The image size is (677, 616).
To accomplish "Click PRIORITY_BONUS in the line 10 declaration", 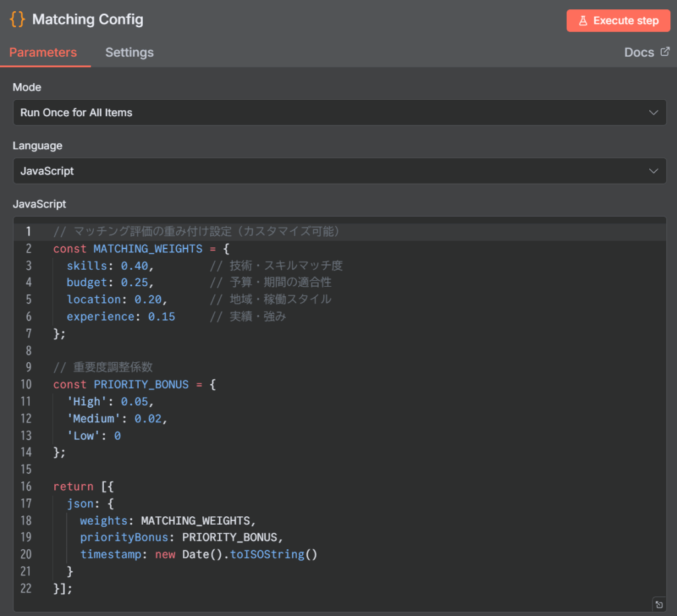I will pos(141,384).
